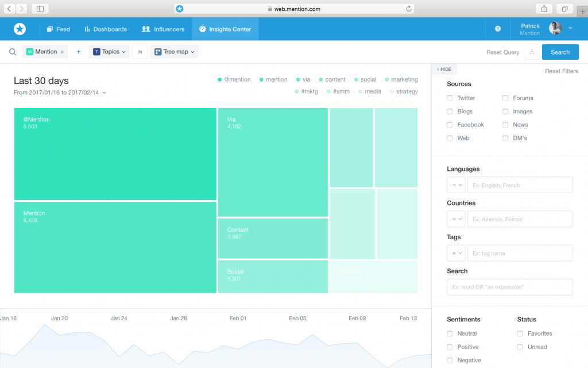Image resolution: width=588 pixels, height=368 pixels.
Task: Expand the user account menu chevron
Action: [x=570, y=28]
